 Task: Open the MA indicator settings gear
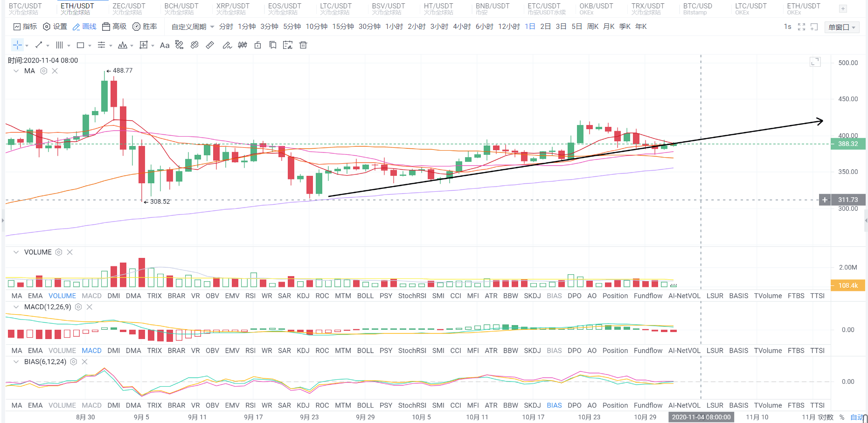44,71
